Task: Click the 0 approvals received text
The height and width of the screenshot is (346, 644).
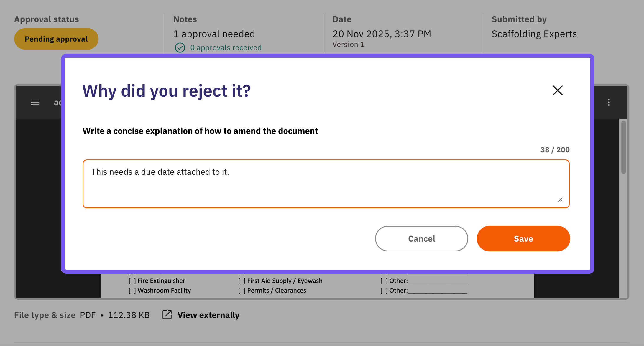Action: coord(226,47)
